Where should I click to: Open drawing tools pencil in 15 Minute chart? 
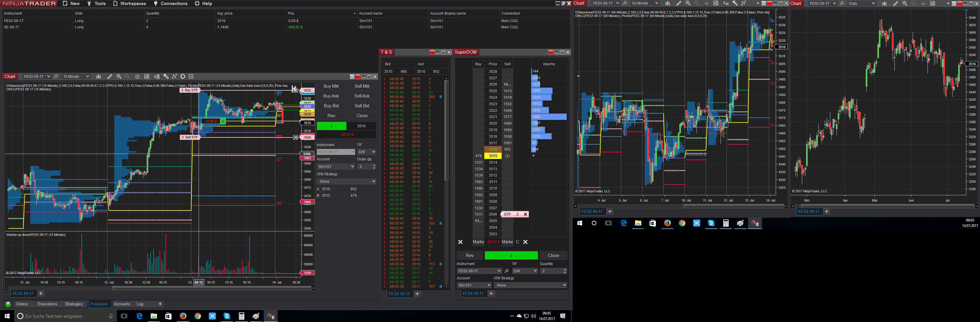click(x=109, y=76)
